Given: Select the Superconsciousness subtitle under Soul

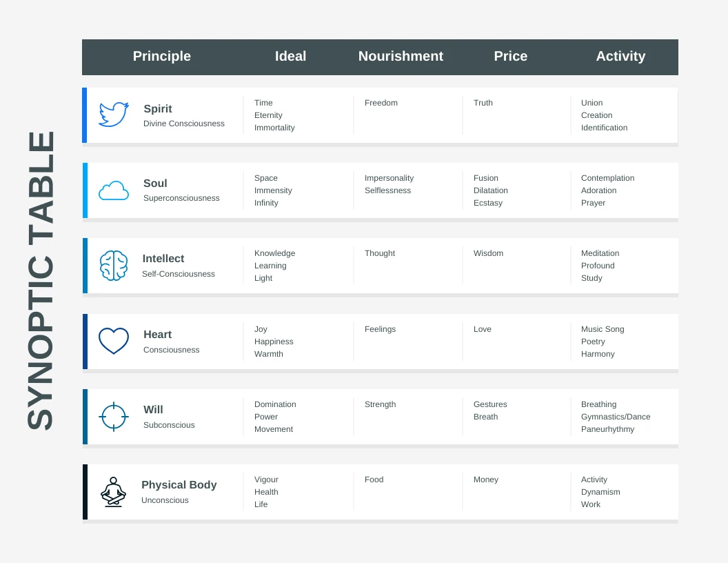Looking at the screenshot, I should pos(181,198).
